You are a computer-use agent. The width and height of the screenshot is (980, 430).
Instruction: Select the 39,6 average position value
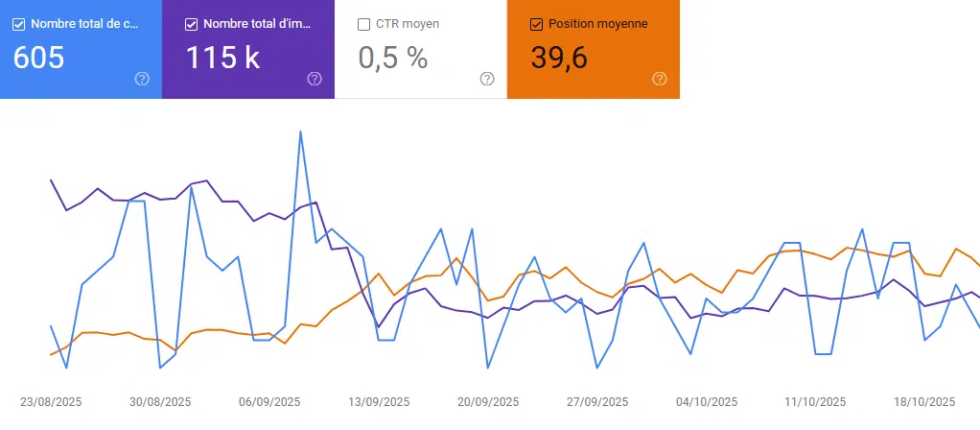point(559,58)
